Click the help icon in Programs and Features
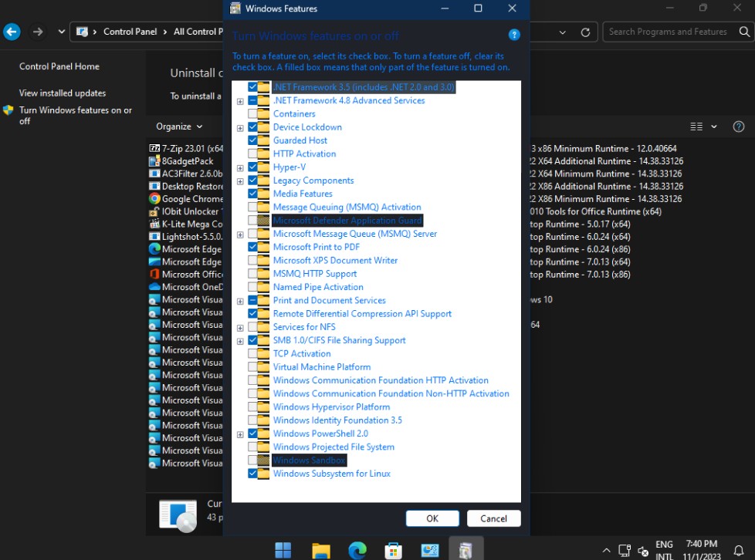The width and height of the screenshot is (755, 560). pyautogui.click(x=738, y=127)
